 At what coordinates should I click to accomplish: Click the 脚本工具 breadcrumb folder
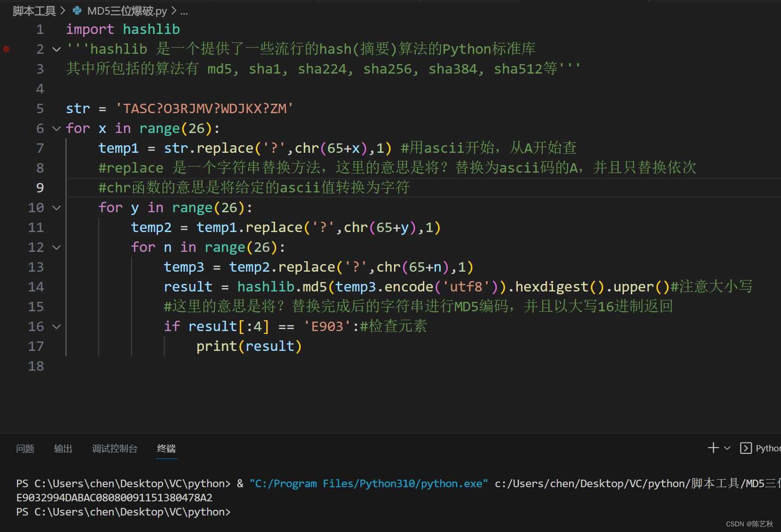(x=34, y=11)
